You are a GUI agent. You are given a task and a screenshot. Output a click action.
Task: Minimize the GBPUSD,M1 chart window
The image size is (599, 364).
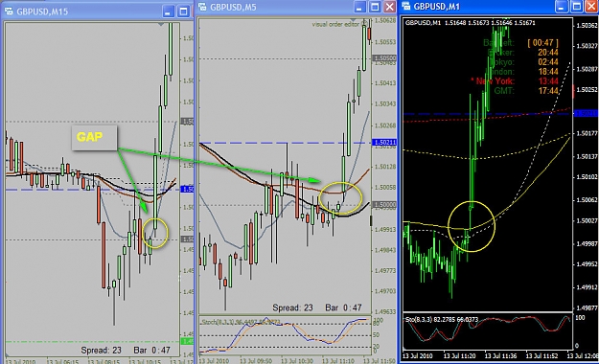pos(562,6)
